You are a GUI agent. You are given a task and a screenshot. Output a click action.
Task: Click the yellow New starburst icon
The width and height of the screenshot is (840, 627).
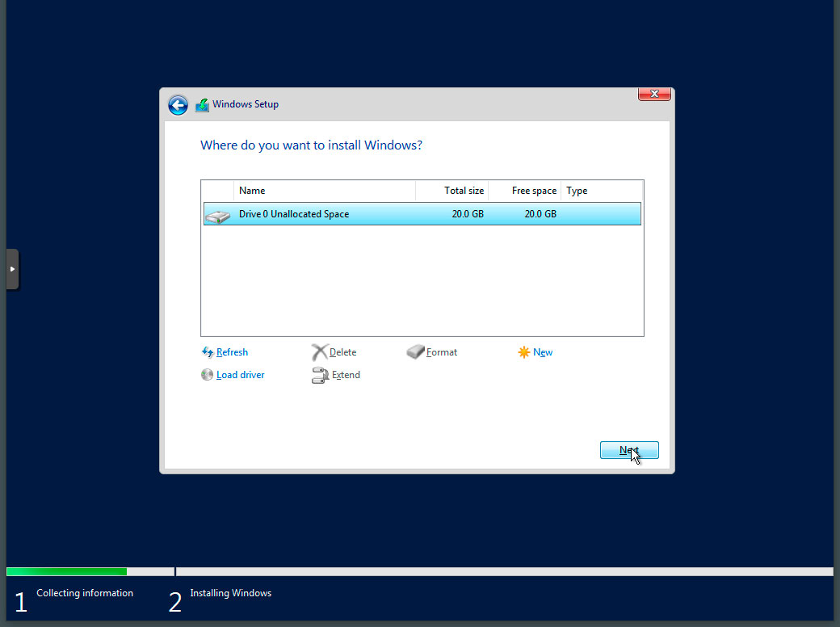click(523, 351)
